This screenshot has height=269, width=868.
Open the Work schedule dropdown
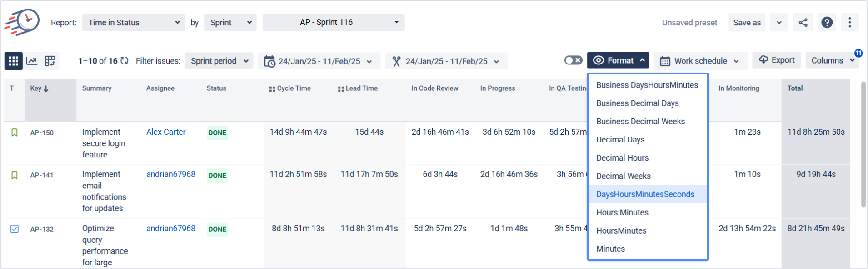700,61
